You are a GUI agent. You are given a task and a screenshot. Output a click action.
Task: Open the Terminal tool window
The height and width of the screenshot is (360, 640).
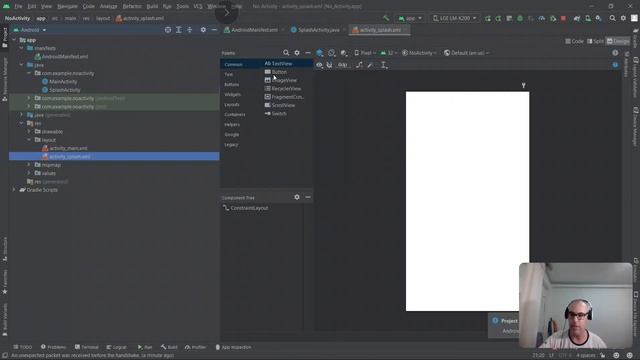pos(87,347)
